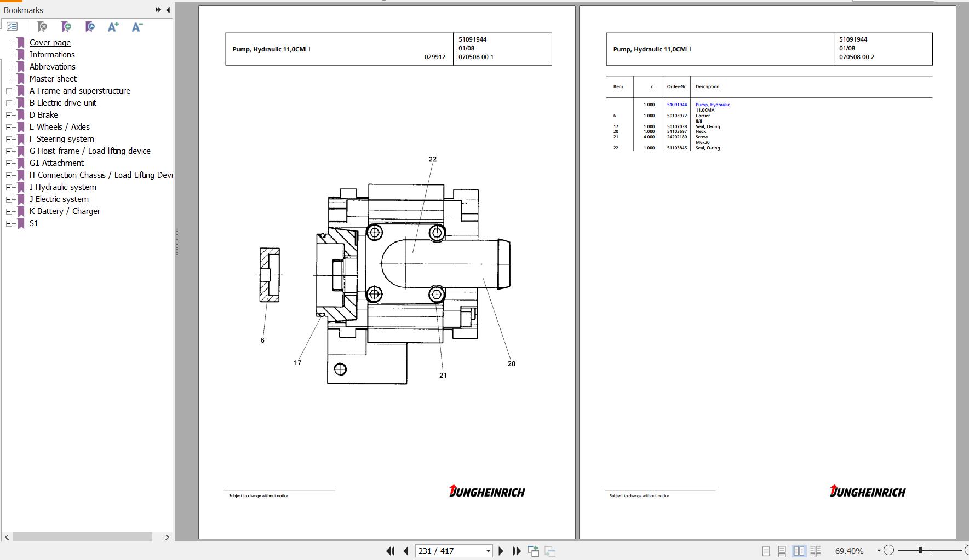
Task: Expand F Steering system bookmark node
Action: [x=9, y=139]
